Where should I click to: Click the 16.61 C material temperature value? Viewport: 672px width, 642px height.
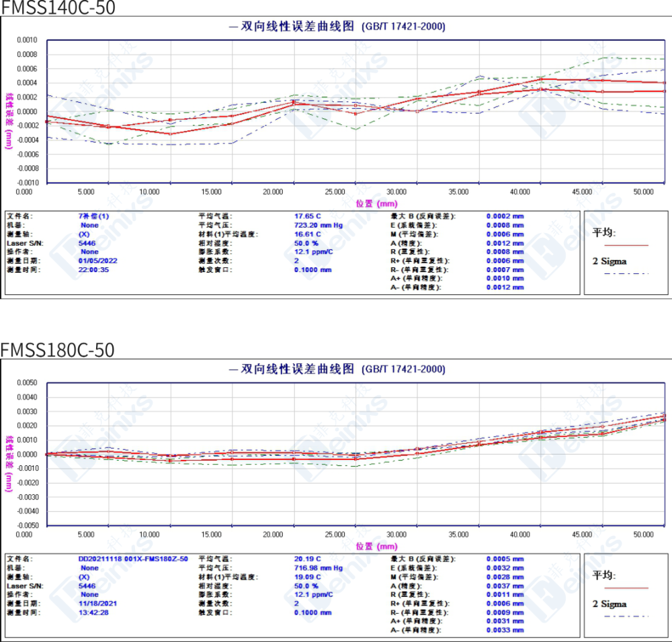tap(308, 234)
